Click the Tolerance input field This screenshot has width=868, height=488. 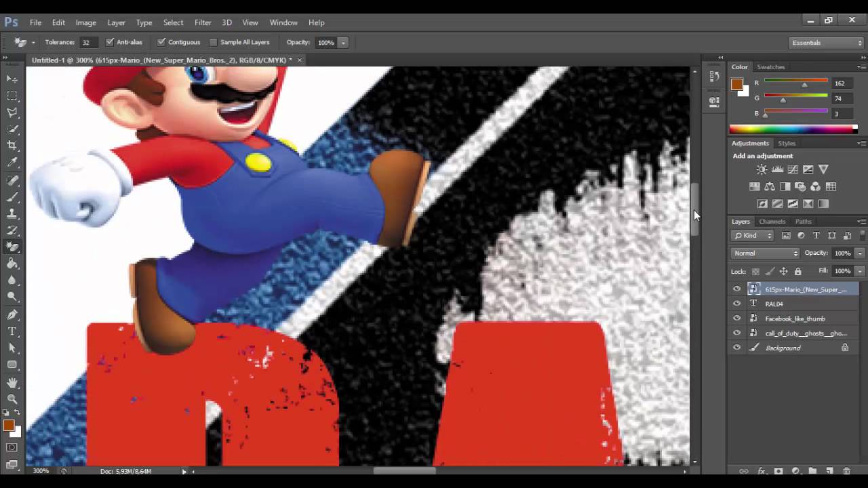coord(88,43)
